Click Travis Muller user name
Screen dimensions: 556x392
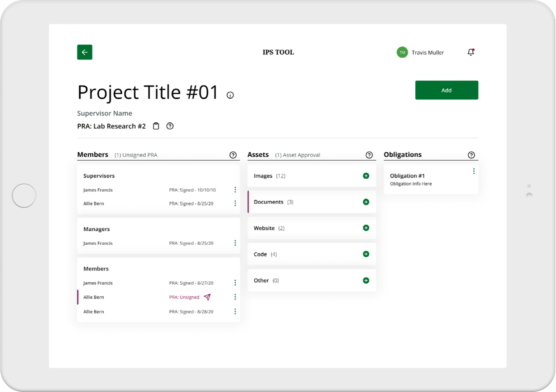[428, 53]
